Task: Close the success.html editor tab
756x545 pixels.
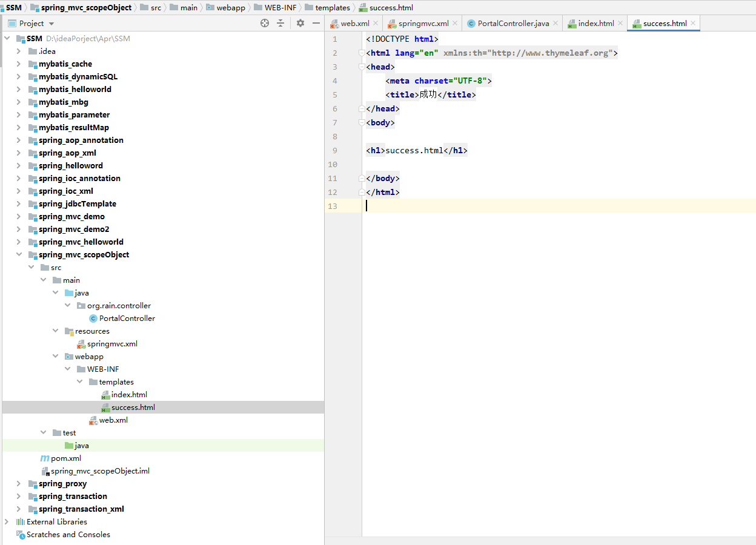Action: (x=693, y=23)
